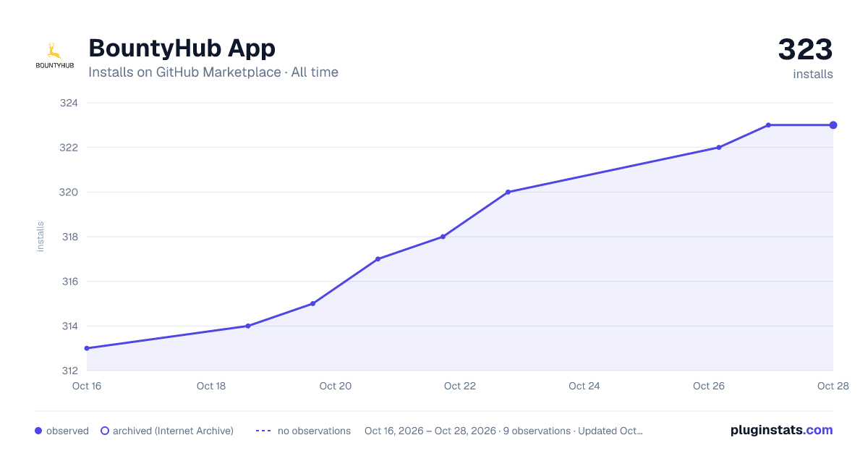Viewport: 868px width, 456px height.
Task: Click the date range and observations footer text
Action: point(503,431)
